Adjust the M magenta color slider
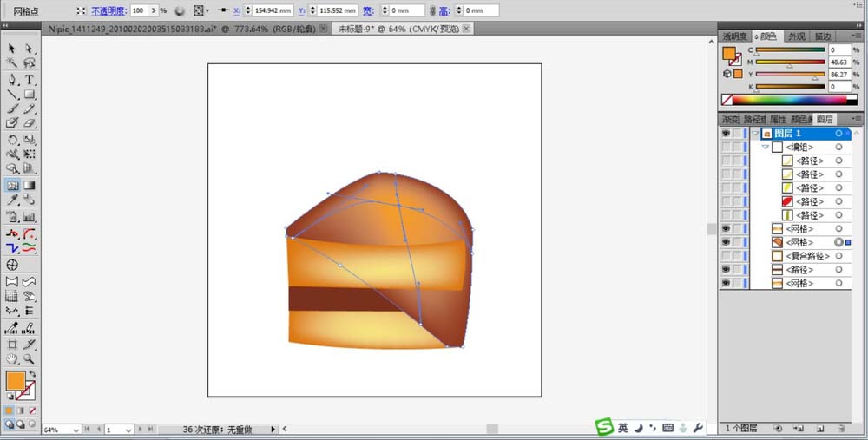 (789, 62)
